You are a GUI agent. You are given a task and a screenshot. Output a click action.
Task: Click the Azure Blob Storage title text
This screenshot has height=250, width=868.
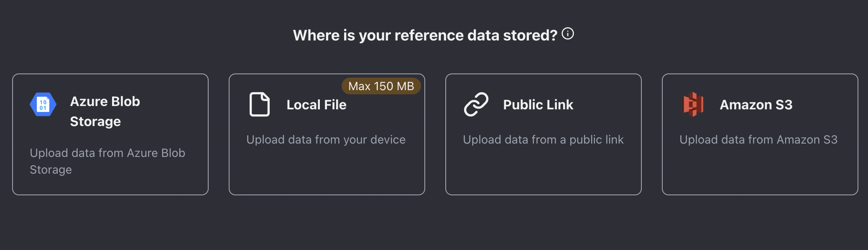(105, 111)
